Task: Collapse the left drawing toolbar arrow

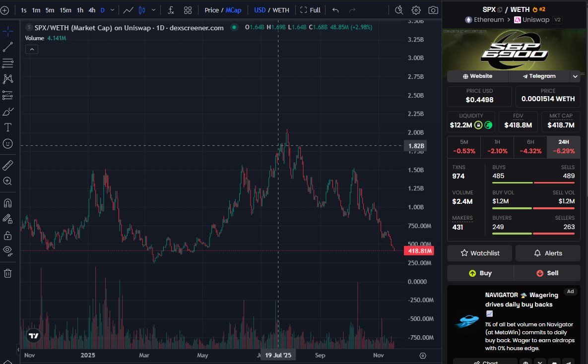Action: pos(18,350)
